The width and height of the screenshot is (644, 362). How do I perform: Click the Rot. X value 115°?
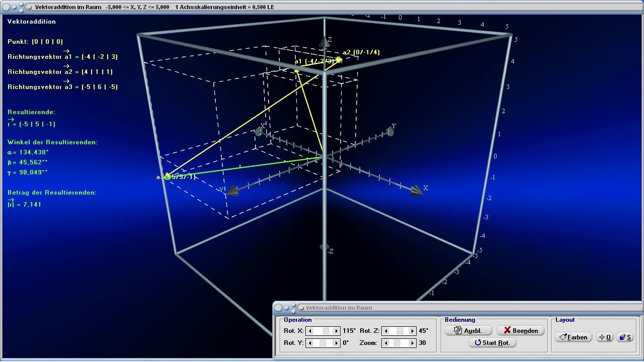[349, 331]
